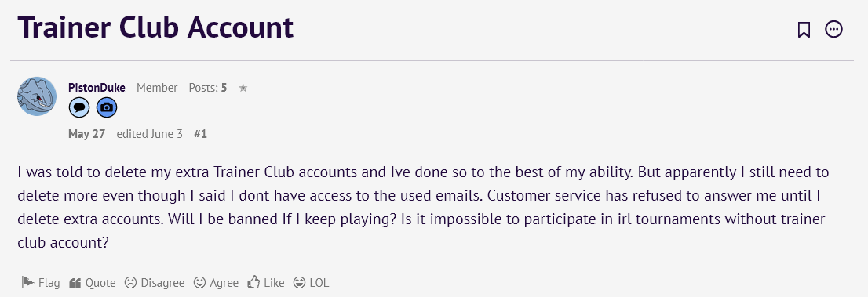Image resolution: width=868 pixels, height=297 pixels.
Task: React with LOL
Action: 311,283
